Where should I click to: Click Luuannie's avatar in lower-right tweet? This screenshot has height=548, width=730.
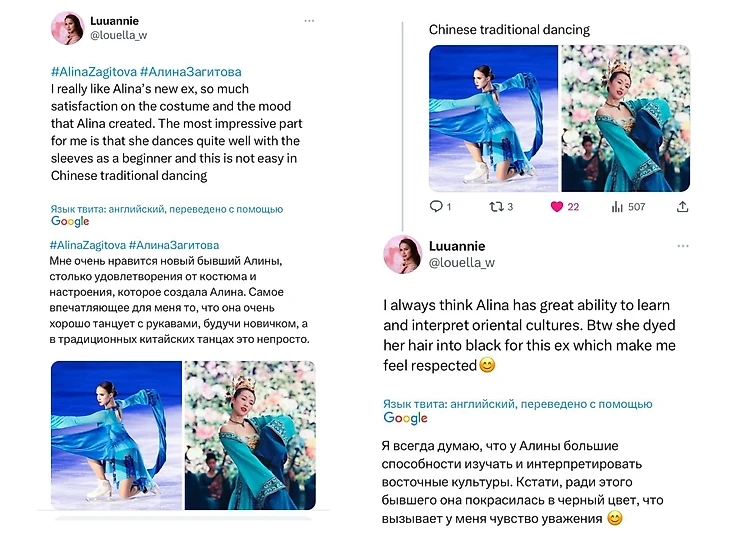click(402, 254)
